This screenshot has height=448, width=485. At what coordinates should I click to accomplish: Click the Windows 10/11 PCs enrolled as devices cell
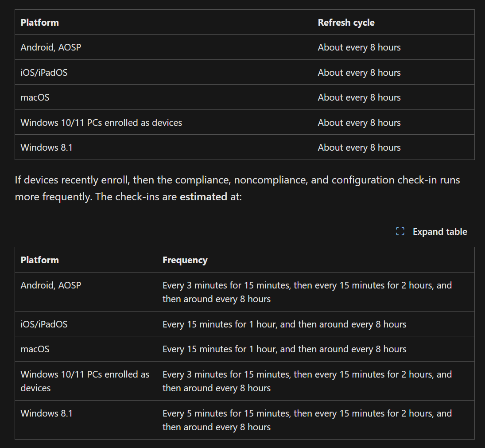(x=101, y=122)
